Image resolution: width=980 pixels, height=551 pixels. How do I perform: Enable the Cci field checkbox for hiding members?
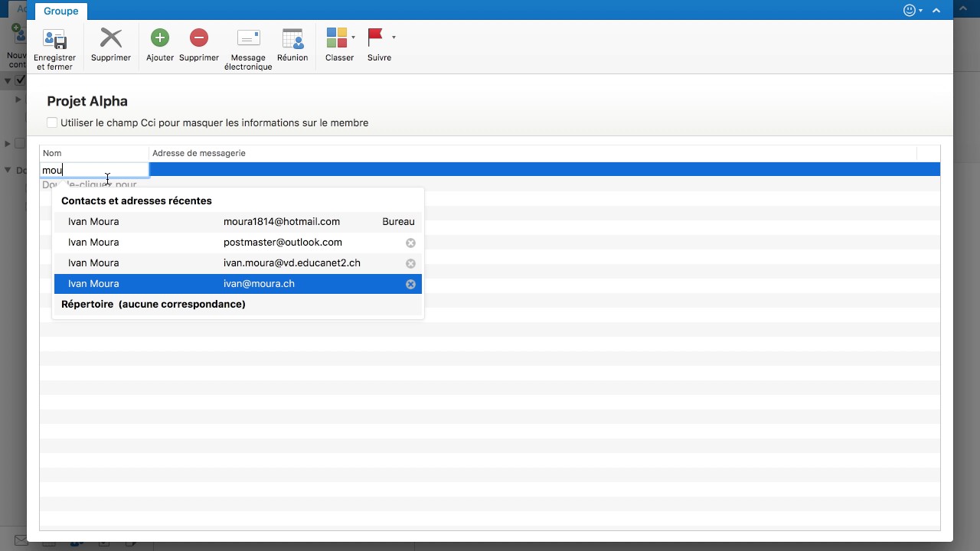(x=52, y=122)
